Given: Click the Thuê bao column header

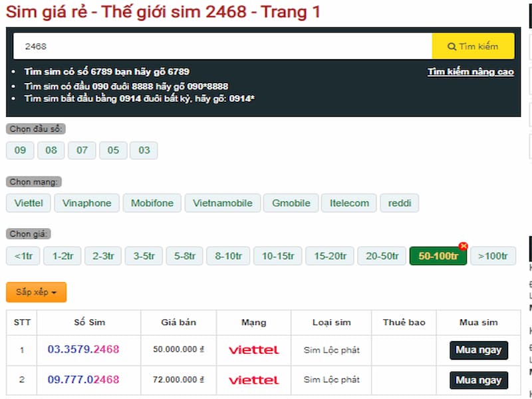Looking at the screenshot, I should [404, 323].
